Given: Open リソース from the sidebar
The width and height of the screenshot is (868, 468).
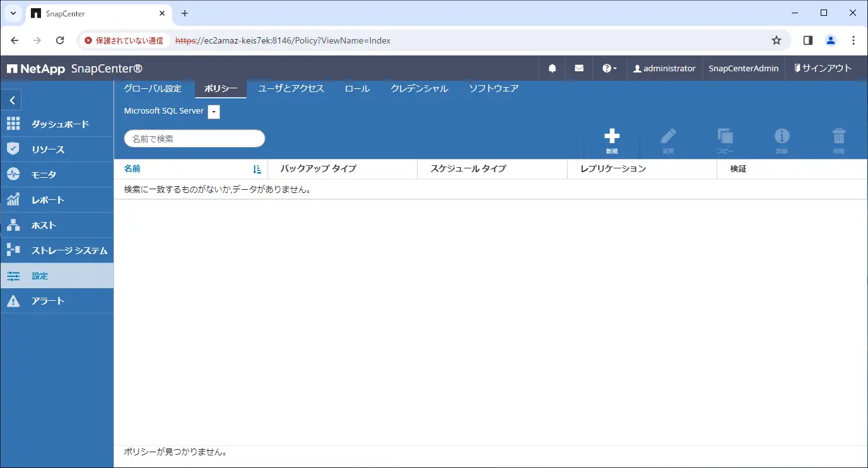Looking at the screenshot, I should pos(57,149).
